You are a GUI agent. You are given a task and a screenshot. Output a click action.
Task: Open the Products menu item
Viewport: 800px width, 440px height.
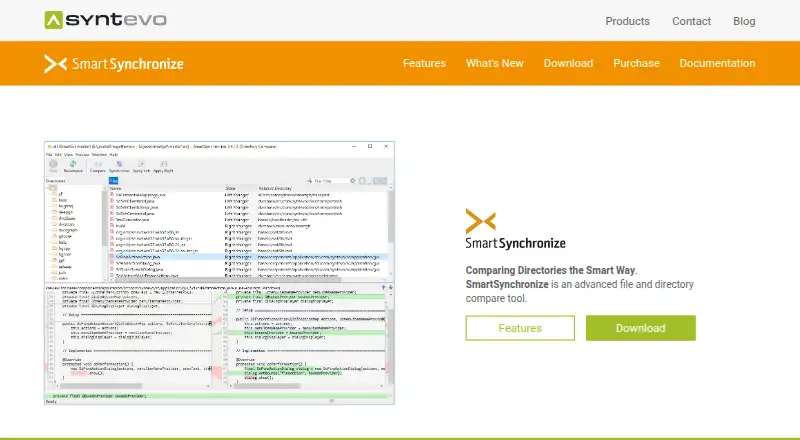coord(627,21)
